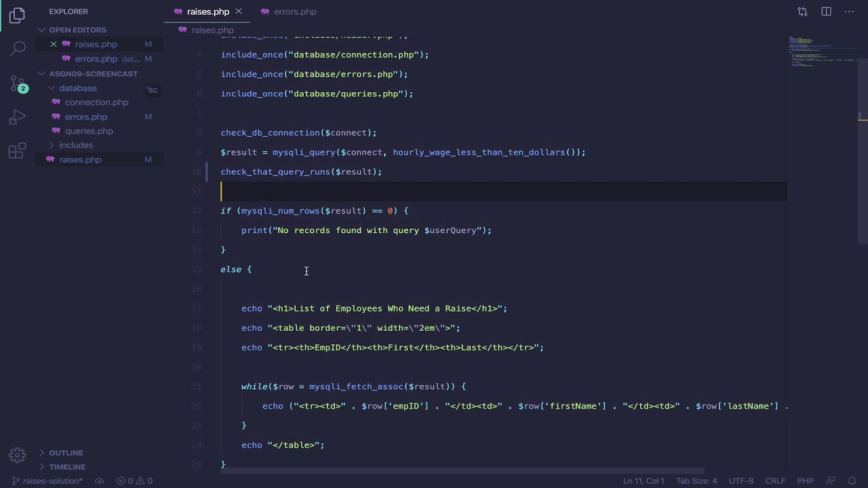The image size is (868, 488).
Task: Click check_db_connection($connect) code line
Action: click(x=298, y=133)
